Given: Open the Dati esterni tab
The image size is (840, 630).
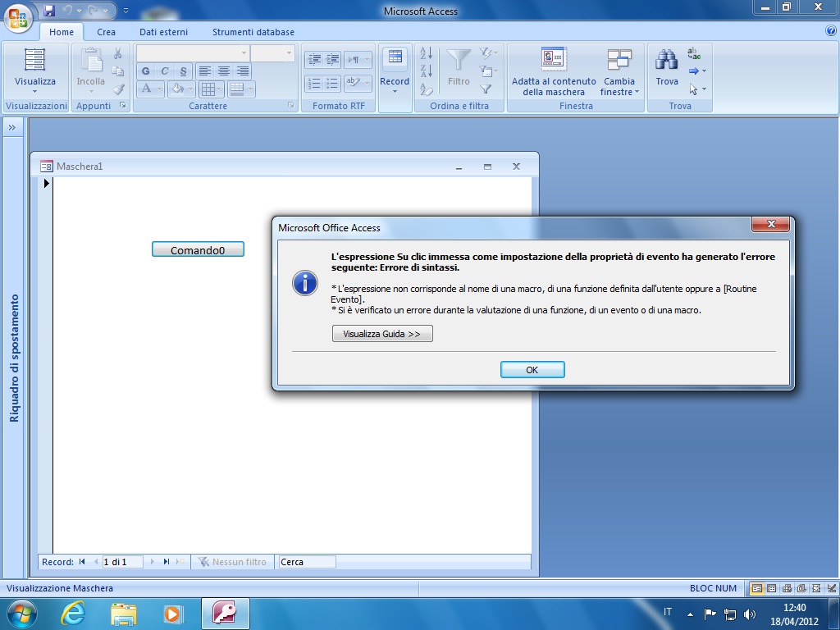Looking at the screenshot, I should pyautogui.click(x=163, y=32).
